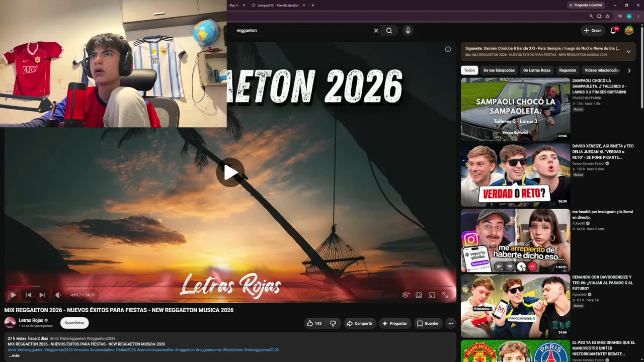Close the Liverpool FC tab
This screenshot has width=644, height=362.
[x=304, y=5]
